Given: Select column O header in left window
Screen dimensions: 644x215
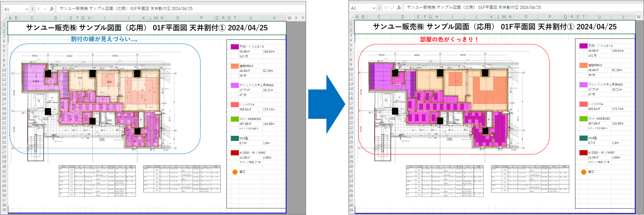Looking at the screenshot, I should pyautogui.click(x=178, y=18).
